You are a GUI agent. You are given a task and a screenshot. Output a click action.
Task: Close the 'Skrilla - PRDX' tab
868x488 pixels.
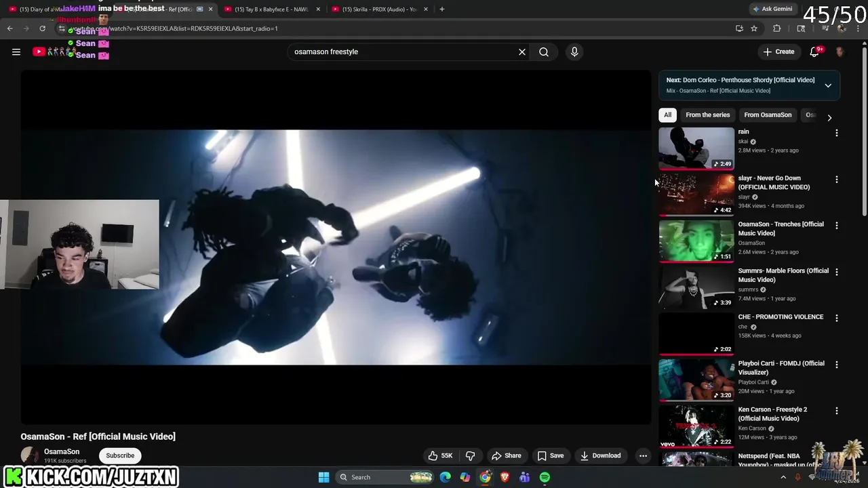pos(426,9)
